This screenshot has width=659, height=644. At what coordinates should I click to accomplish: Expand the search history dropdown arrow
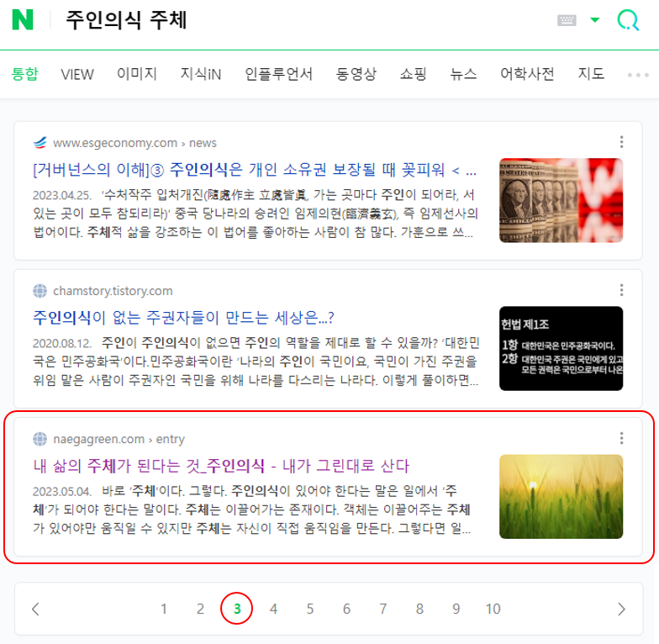(595, 20)
